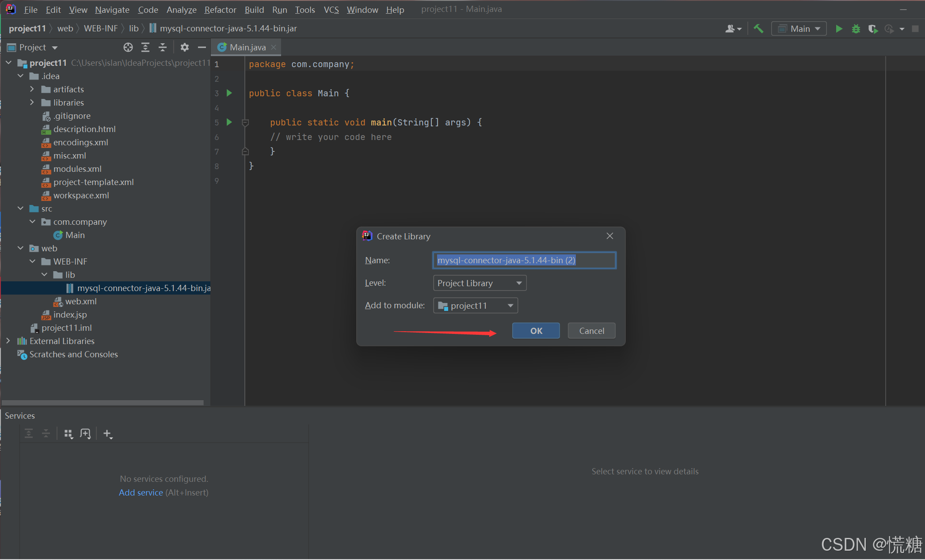Locate opened file with crosshair icon
The width and height of the screenshot is (925, 560).
(128, 47)
